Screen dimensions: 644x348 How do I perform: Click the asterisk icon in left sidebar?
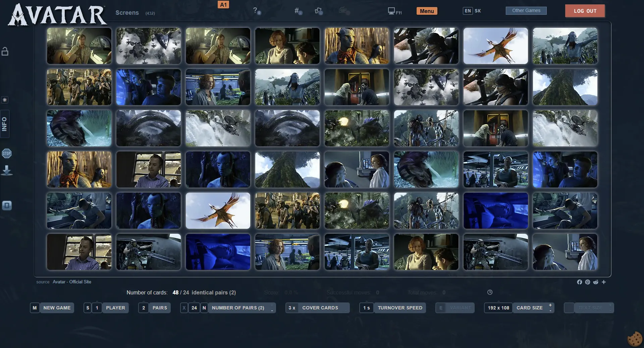pos(5,100)
